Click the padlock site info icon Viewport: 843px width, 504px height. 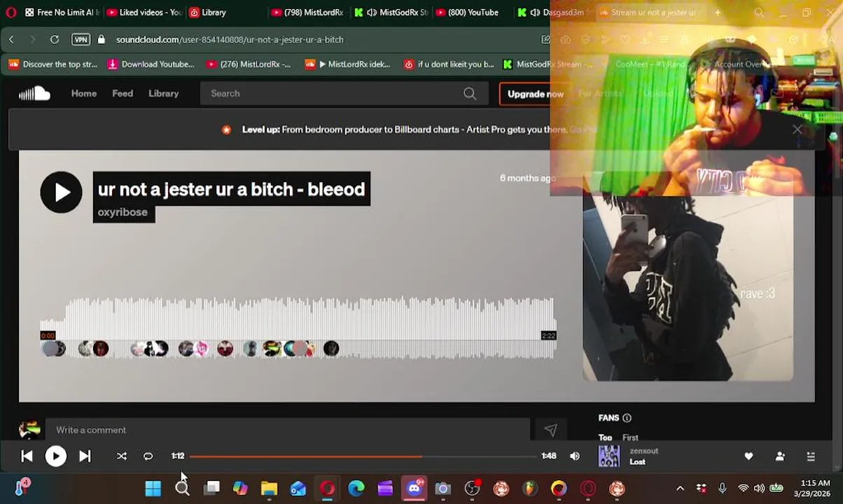(x=102, y=40)
